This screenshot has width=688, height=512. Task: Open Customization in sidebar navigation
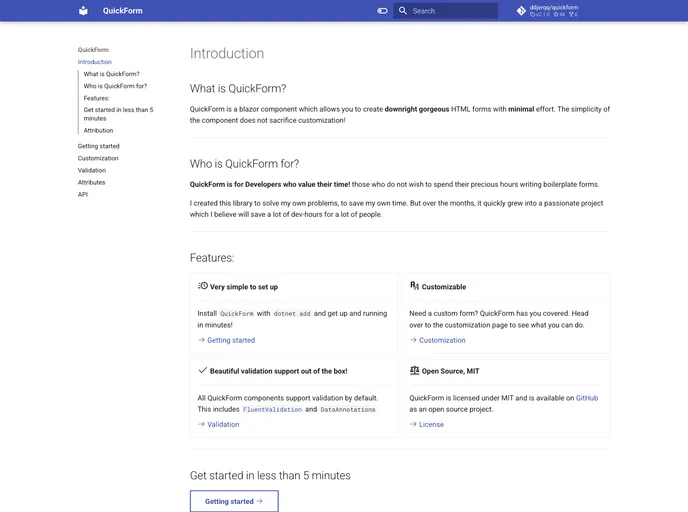point(98,158)
